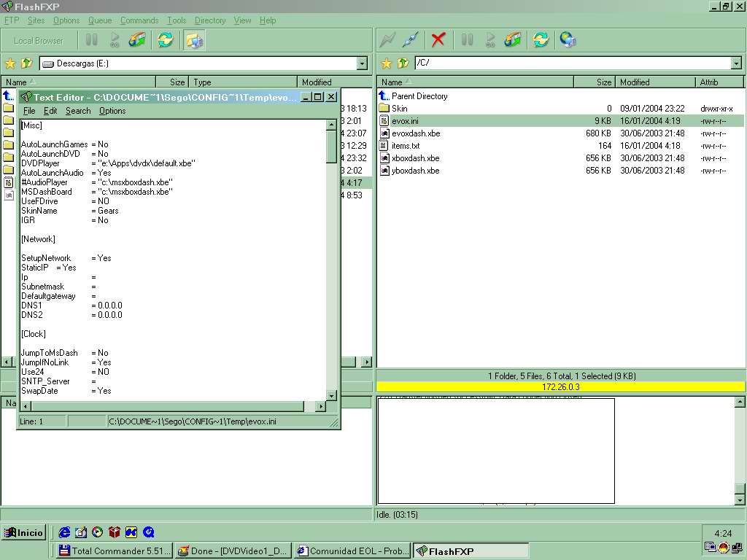Click the text editor vertical scrollbar up arrow
The width and height of the screenshot is (747, 560).
click(332, 125)
